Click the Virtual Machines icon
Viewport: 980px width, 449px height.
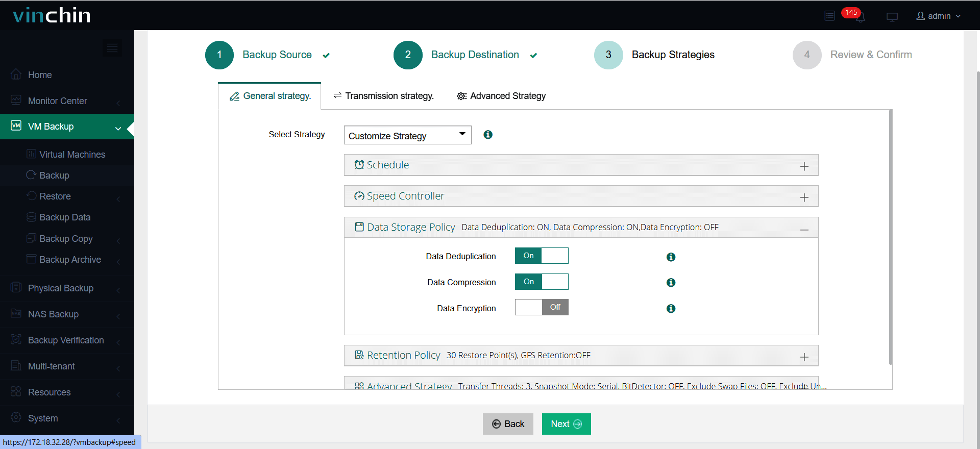(31, 154)
